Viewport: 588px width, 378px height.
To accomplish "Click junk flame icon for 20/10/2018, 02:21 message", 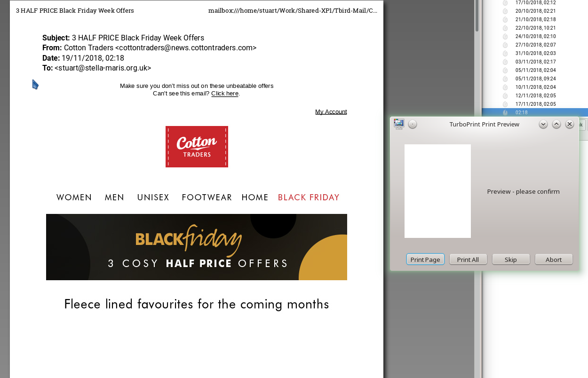I will (505, 11).
